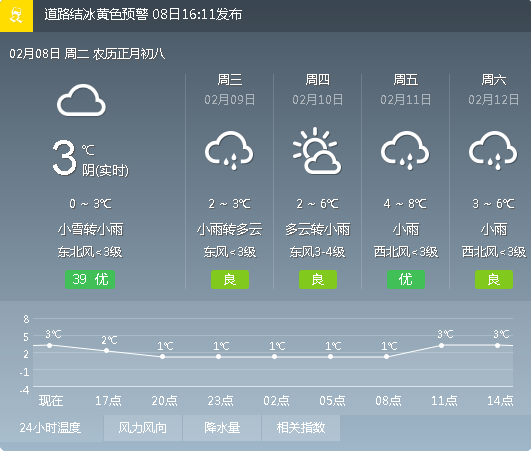Click the 20点 data point on the chart
This screenshot has height=451, width=531.
pyautogui.click(x=163, y=357)
